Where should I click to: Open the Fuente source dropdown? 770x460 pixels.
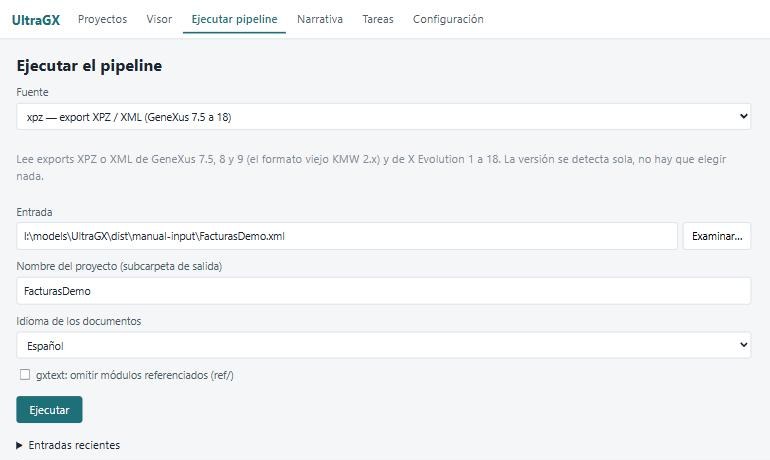coord(384,117)
